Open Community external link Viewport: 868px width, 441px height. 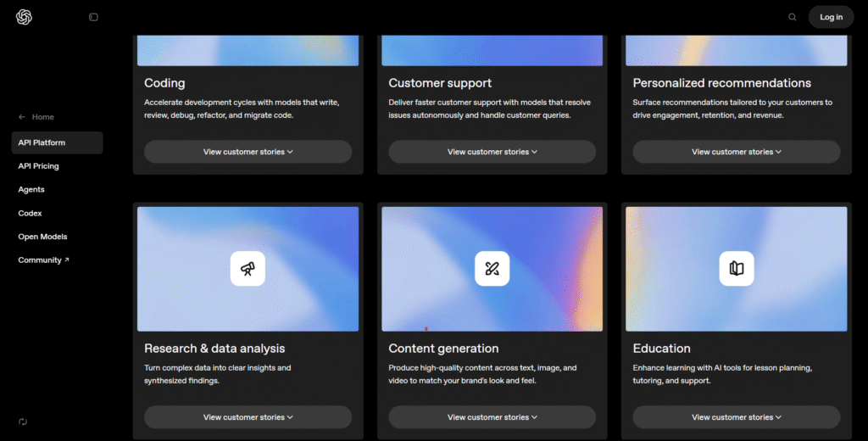tap(44, 260)
